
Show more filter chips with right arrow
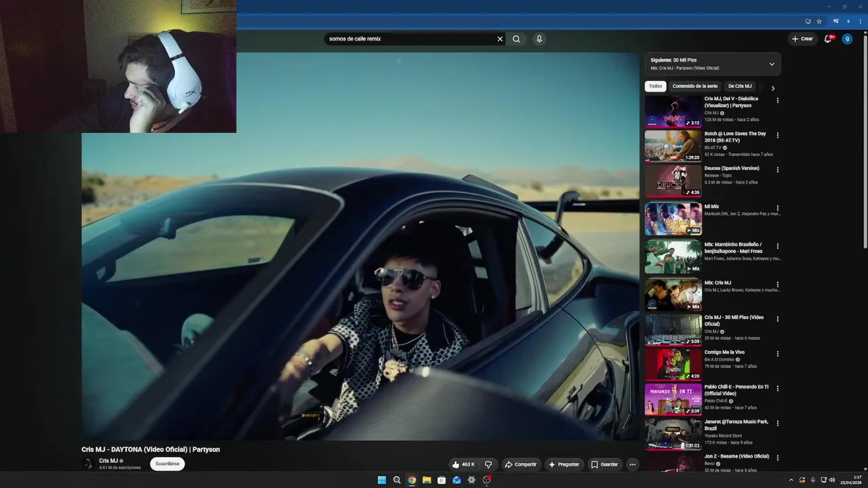(772, 88)
